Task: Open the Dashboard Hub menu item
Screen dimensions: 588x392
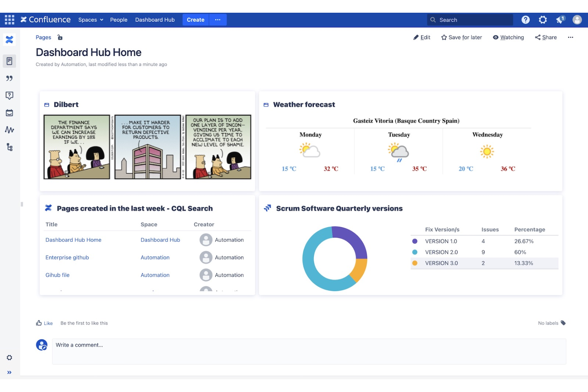Action: pyautogui.click(x=155, y=20)
